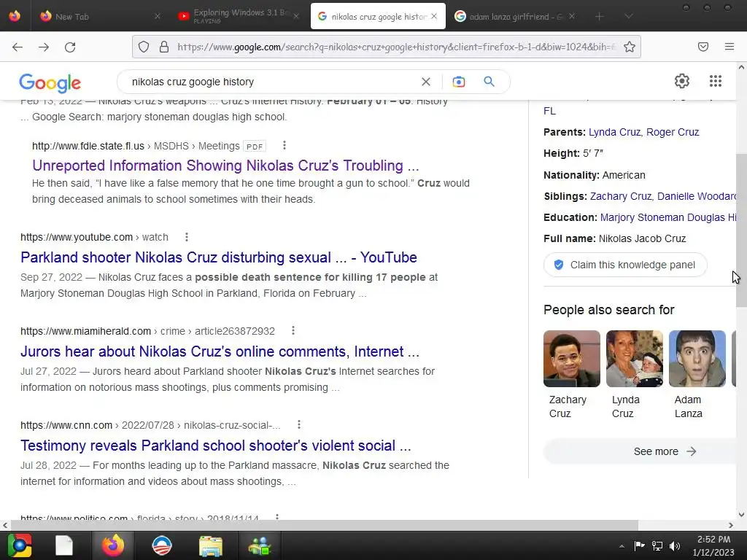Open more options for cnn.com result
This screenshot has height=560, width=747.
coord(298,424)
